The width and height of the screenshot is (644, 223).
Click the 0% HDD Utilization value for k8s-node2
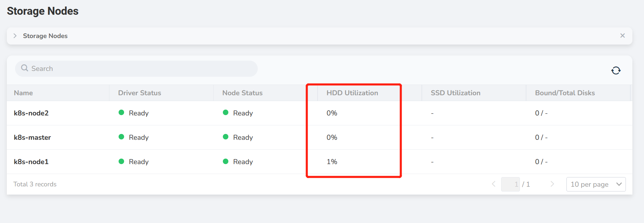(x=331, y=113)
